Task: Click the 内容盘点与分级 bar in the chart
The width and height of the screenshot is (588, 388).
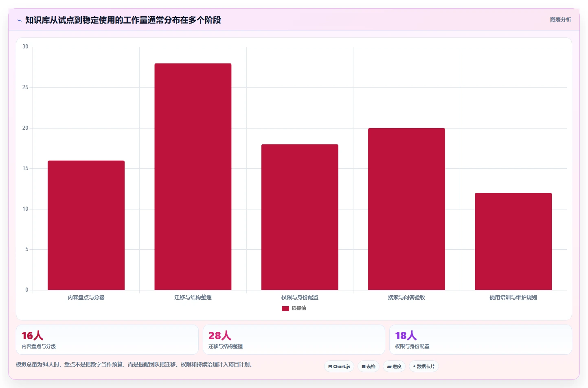Action: 86,225
